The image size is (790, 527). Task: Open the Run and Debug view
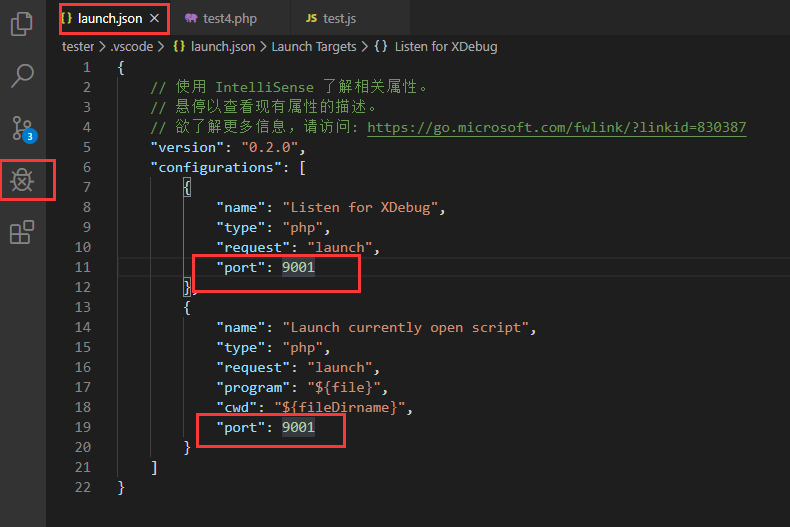(22, 180)
